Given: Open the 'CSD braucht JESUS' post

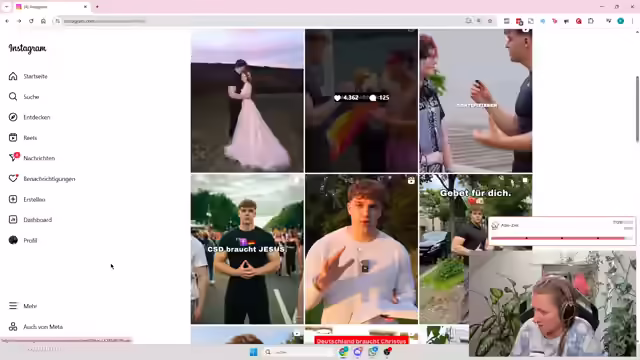Looking at the screenshot, I should coord(247,249).
